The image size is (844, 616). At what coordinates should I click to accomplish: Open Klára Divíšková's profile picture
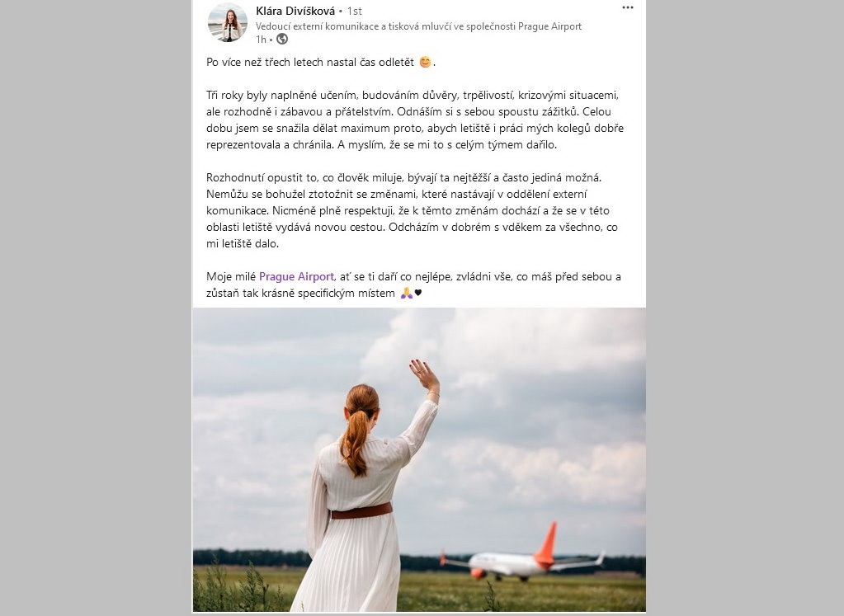[x=228, y=22]
